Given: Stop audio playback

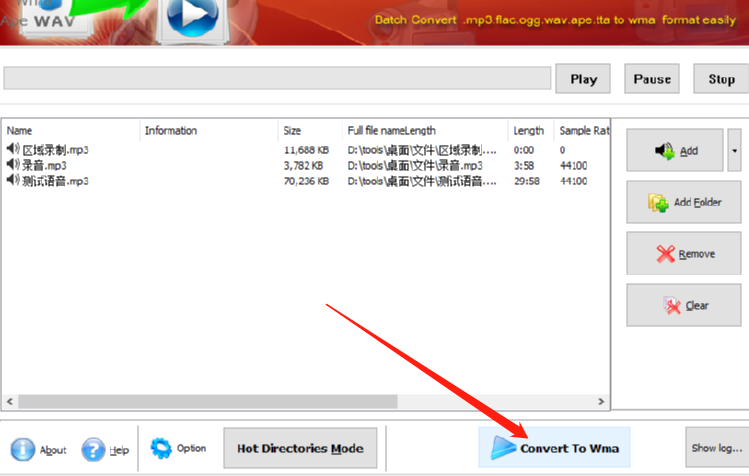Looking at the screenshot, I should (721, 79).
